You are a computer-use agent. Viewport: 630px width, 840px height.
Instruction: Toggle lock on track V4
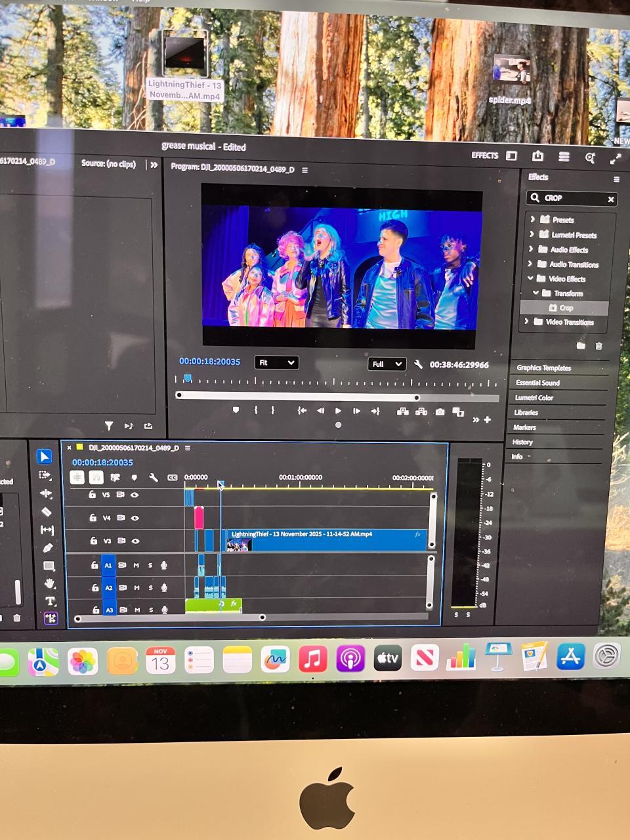click(93, 518)
